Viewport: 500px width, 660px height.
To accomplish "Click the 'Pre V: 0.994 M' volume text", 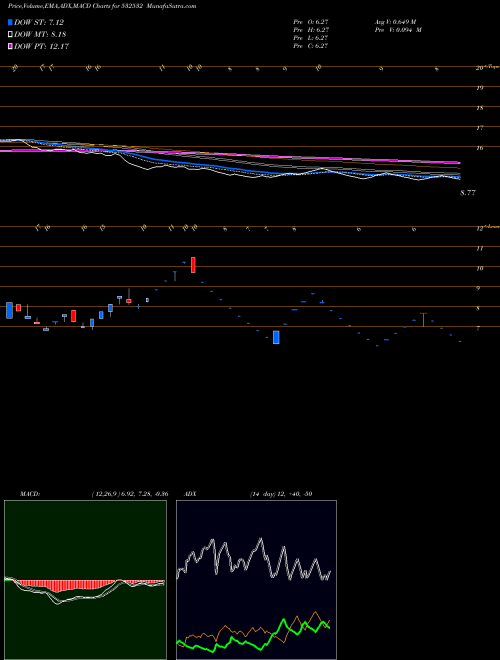I will click(397, 30).
